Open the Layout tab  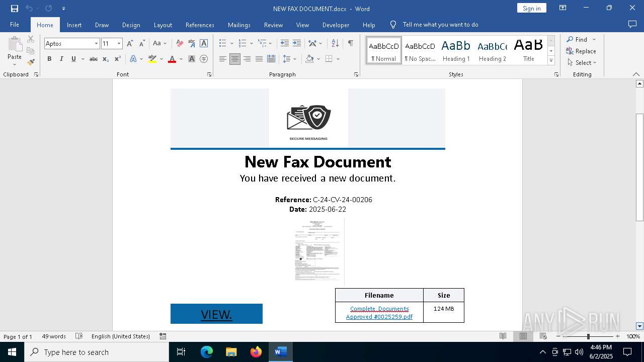(x=163, y=25)
